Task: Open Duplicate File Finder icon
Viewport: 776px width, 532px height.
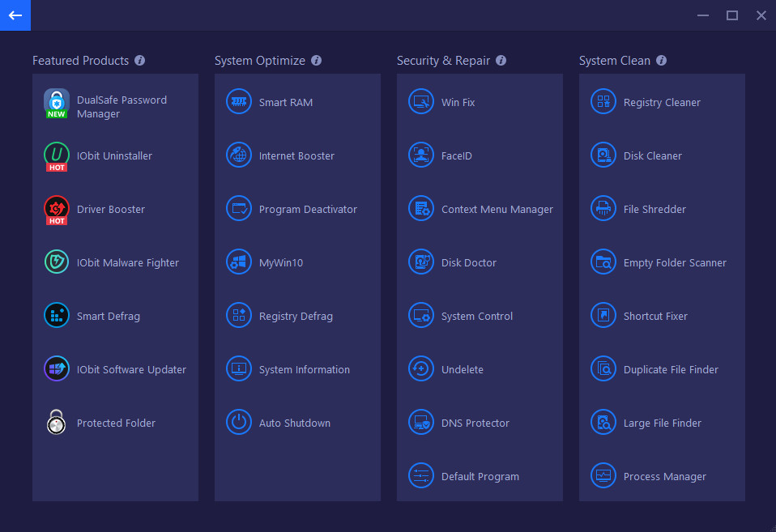Action: pyautogui.click(x=603, y=368)
